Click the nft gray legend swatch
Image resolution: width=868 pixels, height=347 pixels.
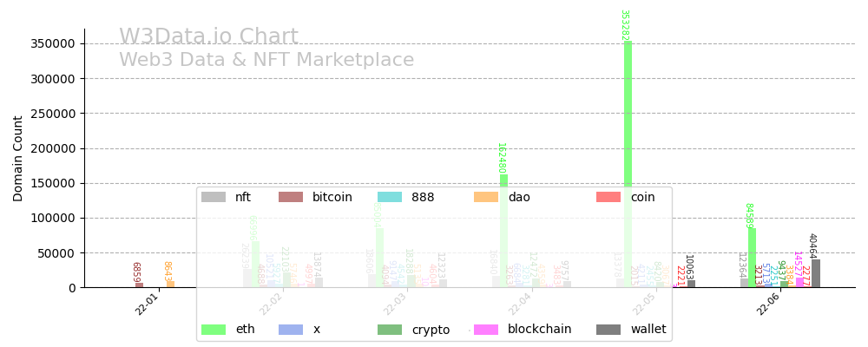coord(213,197)
